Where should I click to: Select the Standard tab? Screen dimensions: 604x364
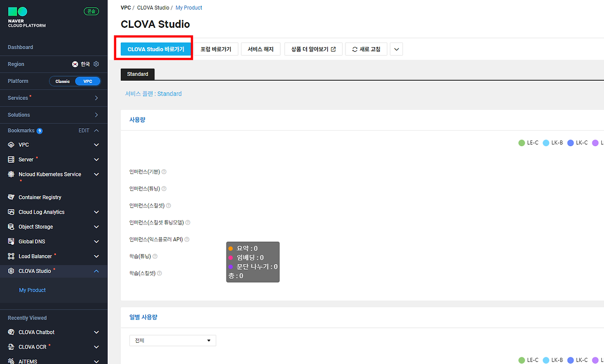click(x=138, y=74)
